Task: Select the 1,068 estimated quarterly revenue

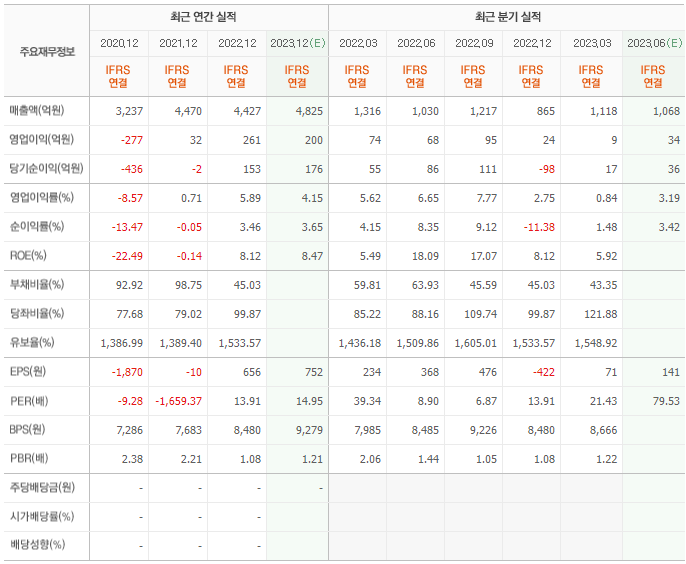Action: click(x=666, y=111)
